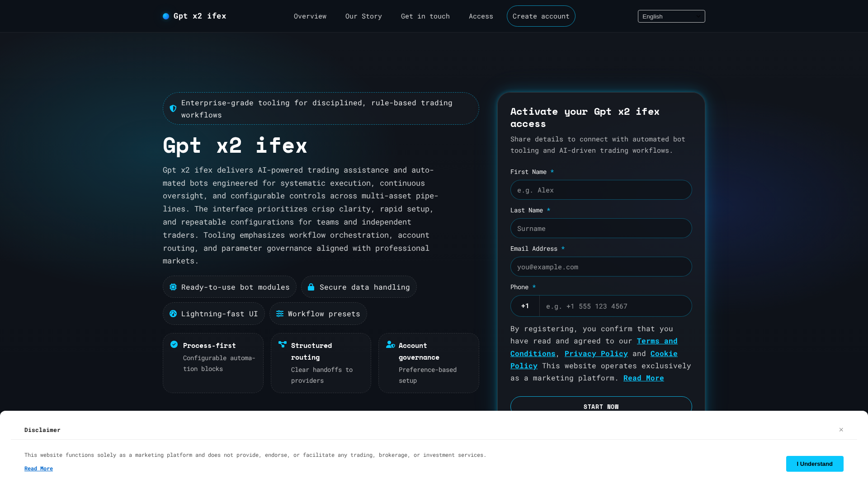Click the Process-first card title
This screenshot has width=868, height=488.
(209, 345)
